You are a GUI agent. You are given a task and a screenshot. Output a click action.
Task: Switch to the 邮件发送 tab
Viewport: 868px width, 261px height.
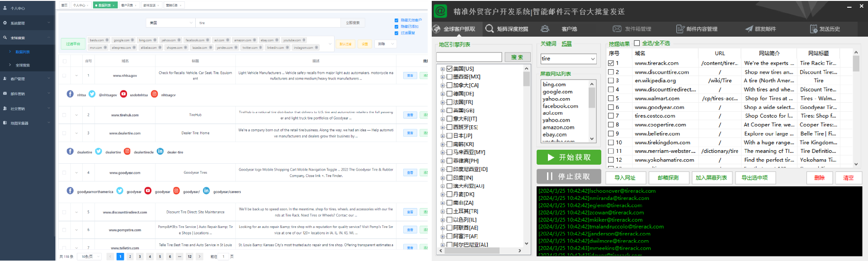pyautogui.click(x=151, y=5)
